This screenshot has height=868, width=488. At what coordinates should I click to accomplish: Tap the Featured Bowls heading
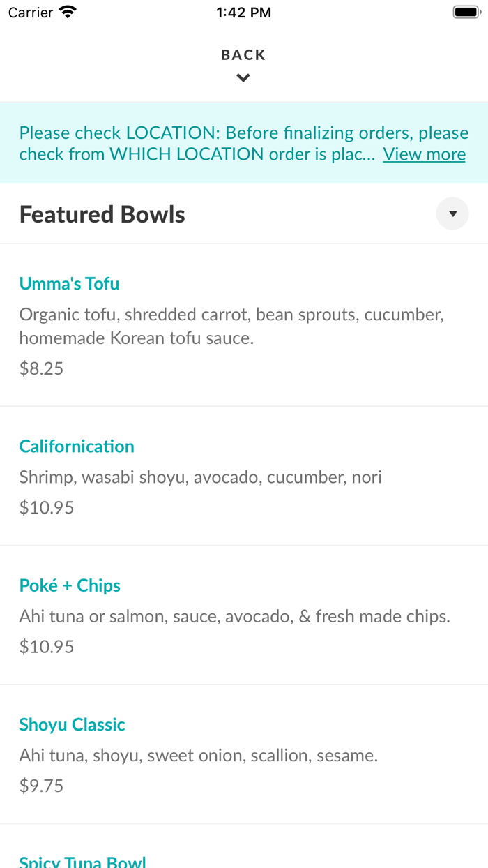tap(102, 214)
